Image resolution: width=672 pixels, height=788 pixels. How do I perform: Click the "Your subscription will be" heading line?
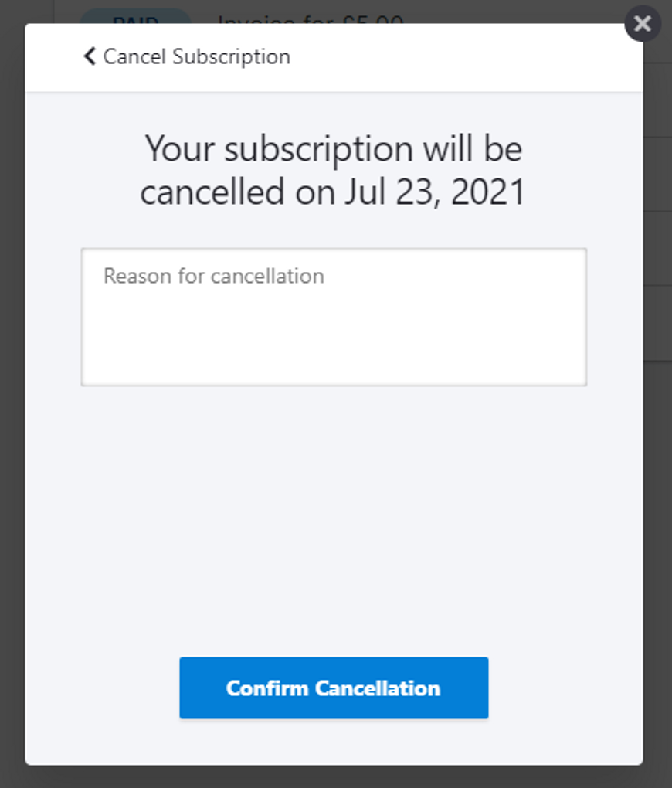point(334,149)
